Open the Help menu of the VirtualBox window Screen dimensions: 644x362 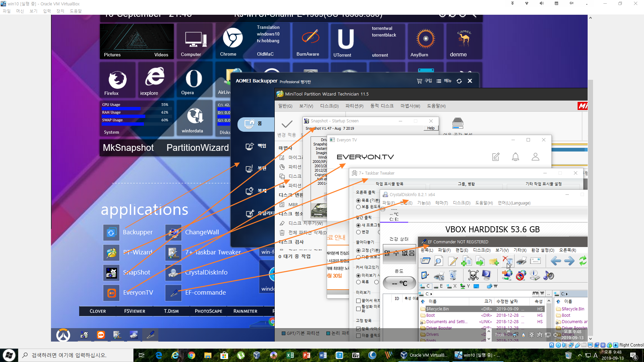75,11
